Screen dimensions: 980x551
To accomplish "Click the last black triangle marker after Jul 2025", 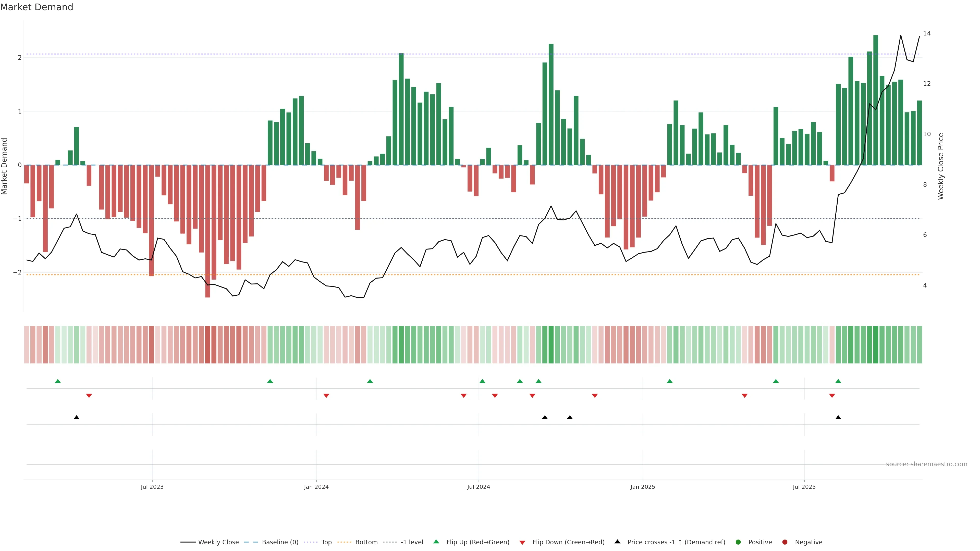I will [x=838, y=418].
